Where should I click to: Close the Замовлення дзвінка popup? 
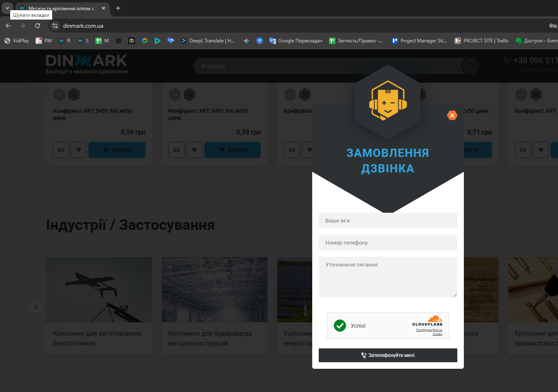452,115
